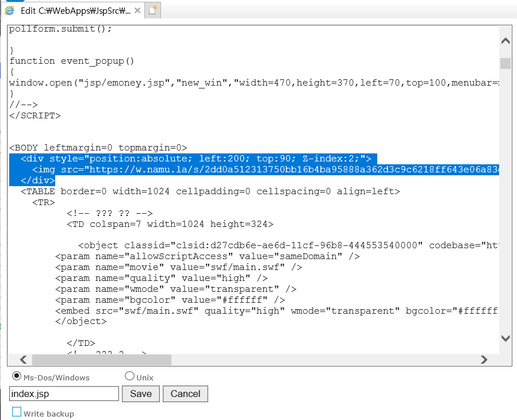Click the highlighted img src namu.la line
Screen dimensions: 517x420
(x=266, y=169)
